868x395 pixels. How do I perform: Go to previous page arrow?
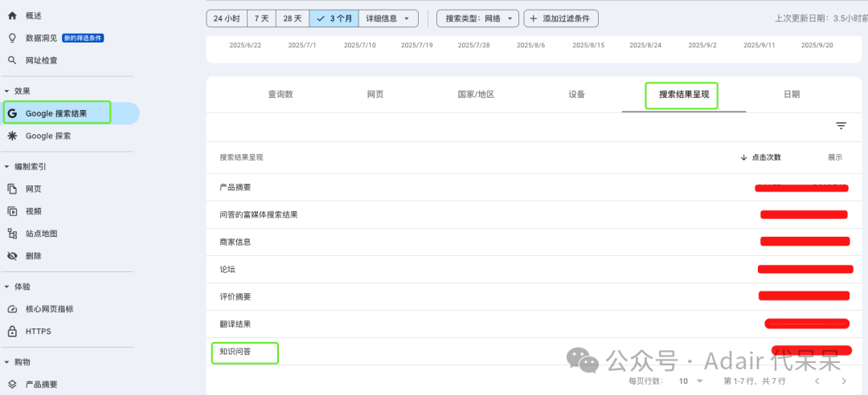[x=817, y=381]
